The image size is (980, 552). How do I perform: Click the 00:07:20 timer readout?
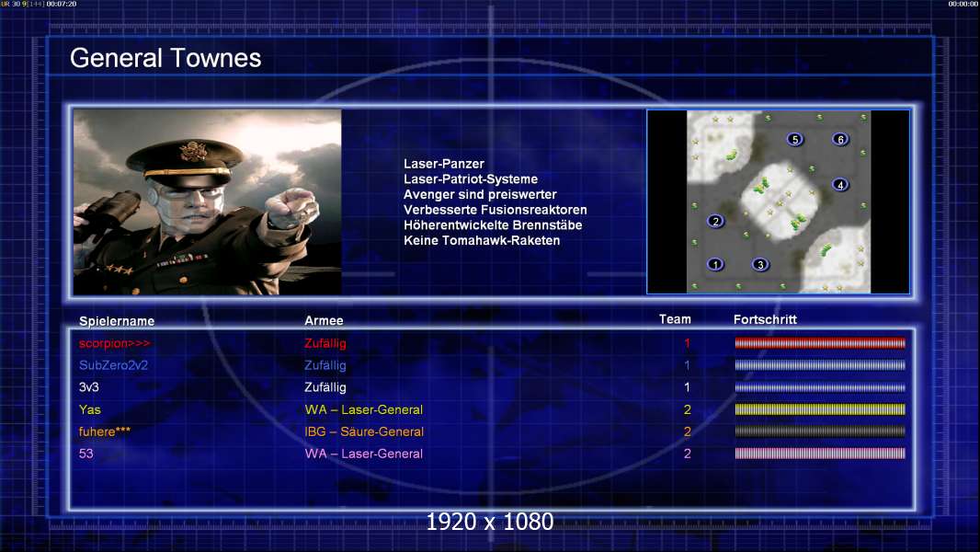(x=62, y=4)
